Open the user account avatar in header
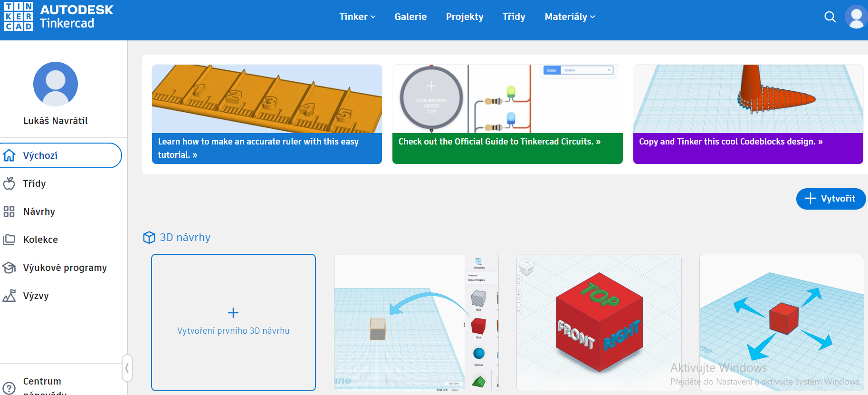Image resolution: width=868 pixels, height=395 pixels. [856, 17]
